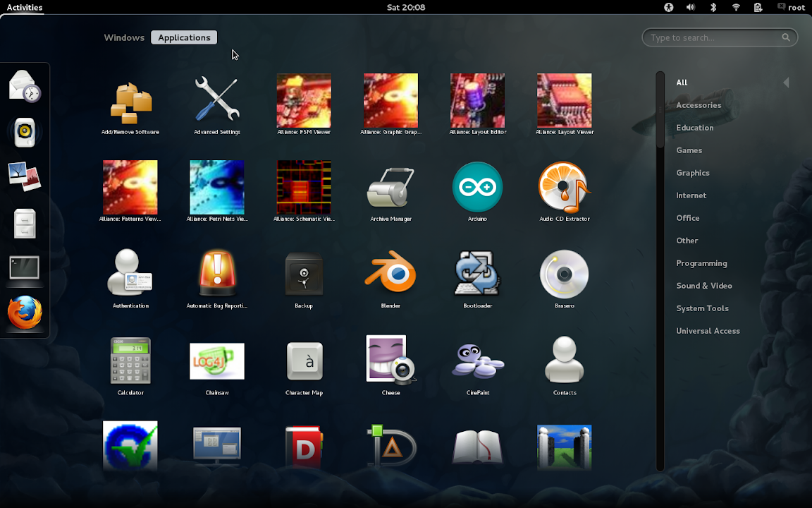Filter by Universal Access category
Image resolution: width=812 pixels, height=508 pixels.
click(708, 331)
